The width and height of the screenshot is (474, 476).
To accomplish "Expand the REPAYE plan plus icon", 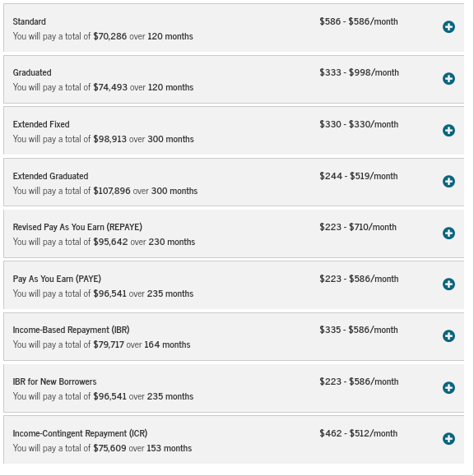I will pos(448,233).
